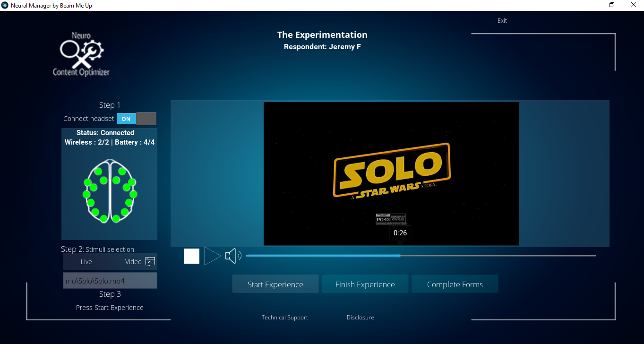Select the Live stimuli option

(86, 262)
